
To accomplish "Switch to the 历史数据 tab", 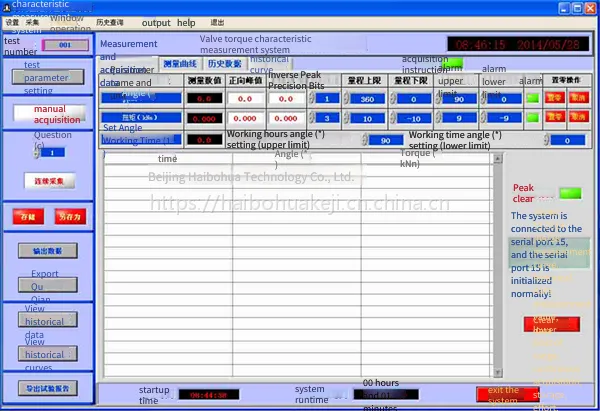I will point(225,64).
